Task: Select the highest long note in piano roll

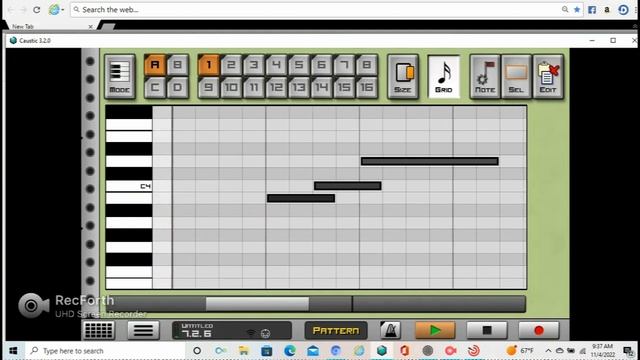Action: coord(430,161)
